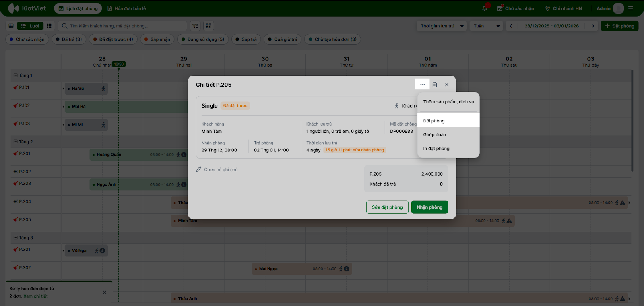The image size is (644, 306).
Task: Switch to the grid tiles view icon
Action: [x=49, y=26]
